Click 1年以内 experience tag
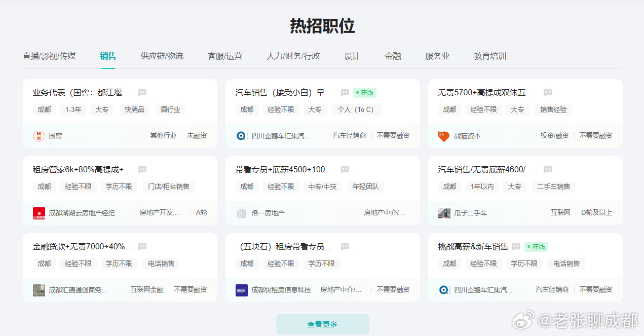644x336 pixels. point(482,186)
